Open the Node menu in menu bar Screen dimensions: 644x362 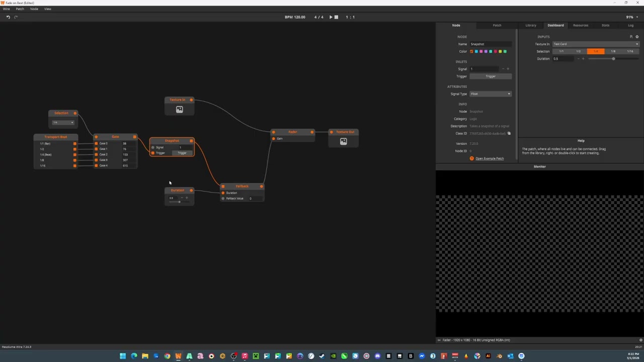point(34,9)
